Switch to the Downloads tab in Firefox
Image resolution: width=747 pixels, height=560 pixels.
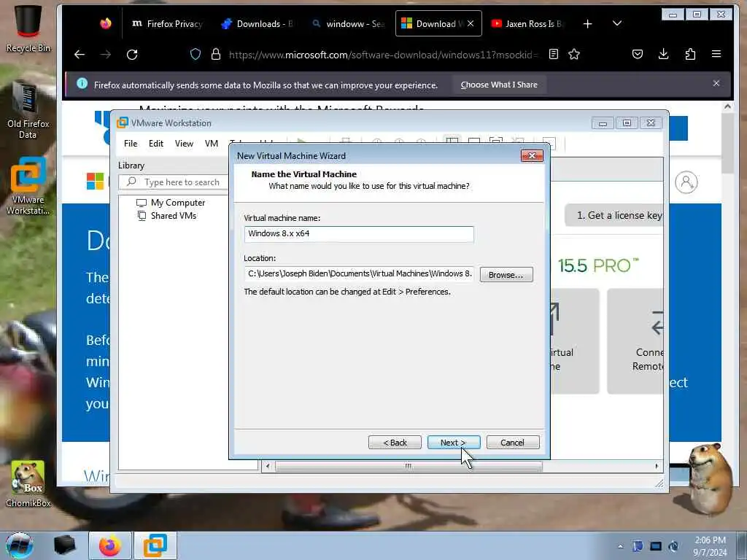tap(258, 24)
